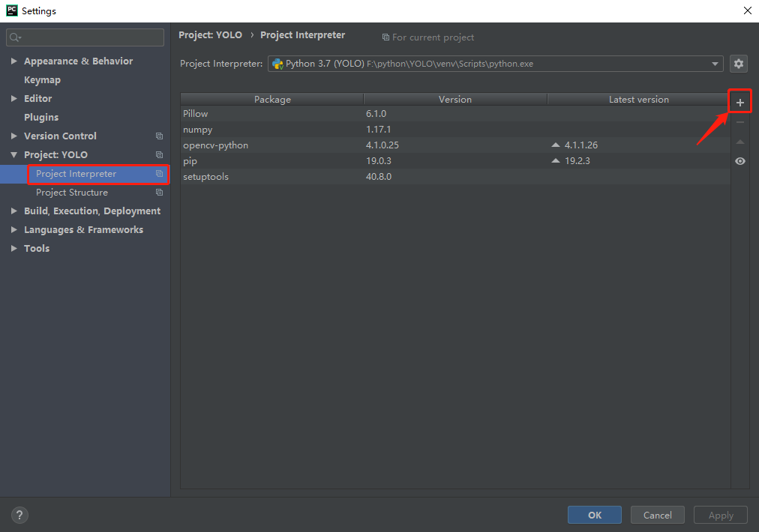Select the setuptools package row

[455, 177]
